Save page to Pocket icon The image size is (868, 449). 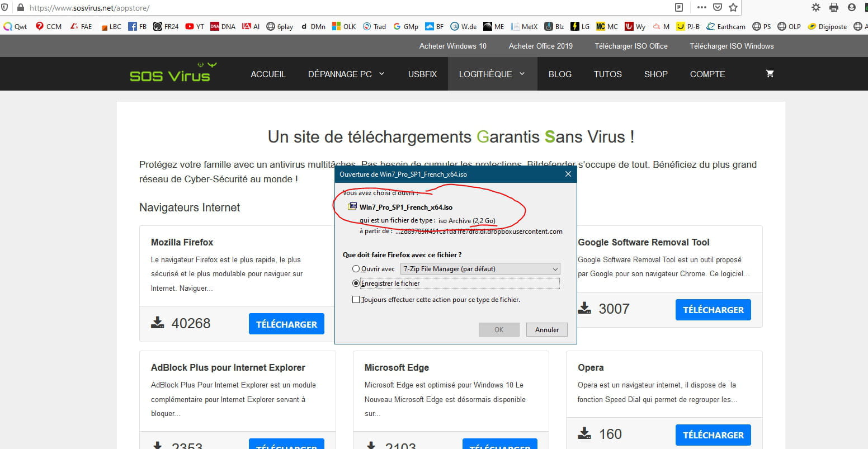click(718, 7)
